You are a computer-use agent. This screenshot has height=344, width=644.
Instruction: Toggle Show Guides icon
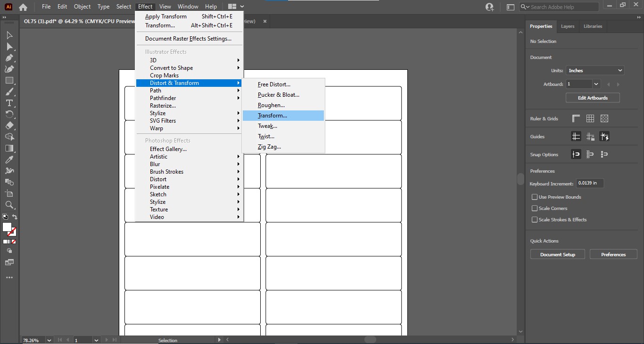[576, 136]
